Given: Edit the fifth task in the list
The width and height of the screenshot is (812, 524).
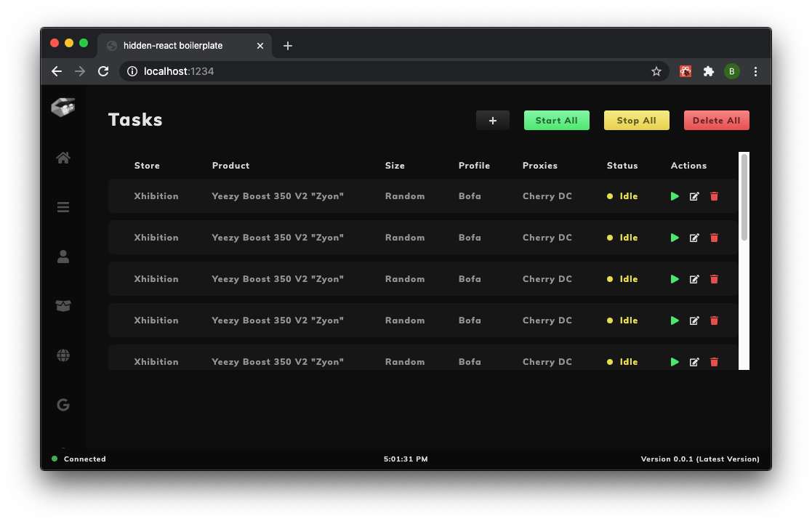Looking at the screenshot, I should pyautogui.click(x=694, y=362).
